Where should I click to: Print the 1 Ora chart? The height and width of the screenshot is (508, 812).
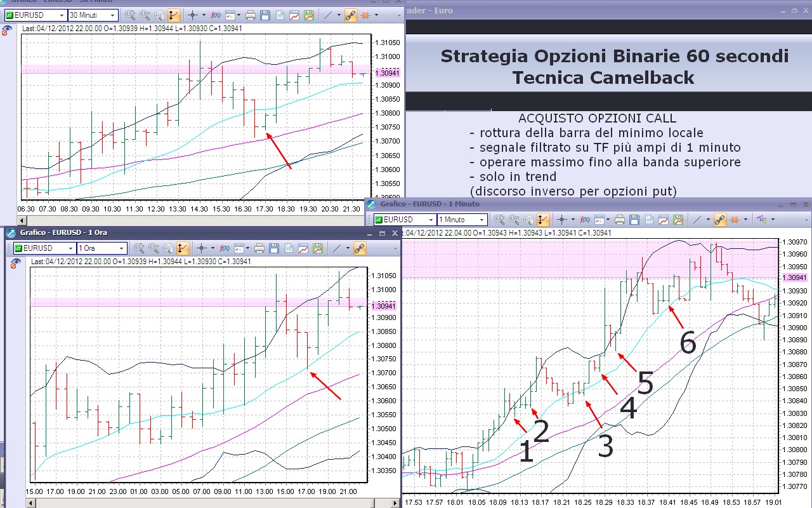tap(259, 248)
